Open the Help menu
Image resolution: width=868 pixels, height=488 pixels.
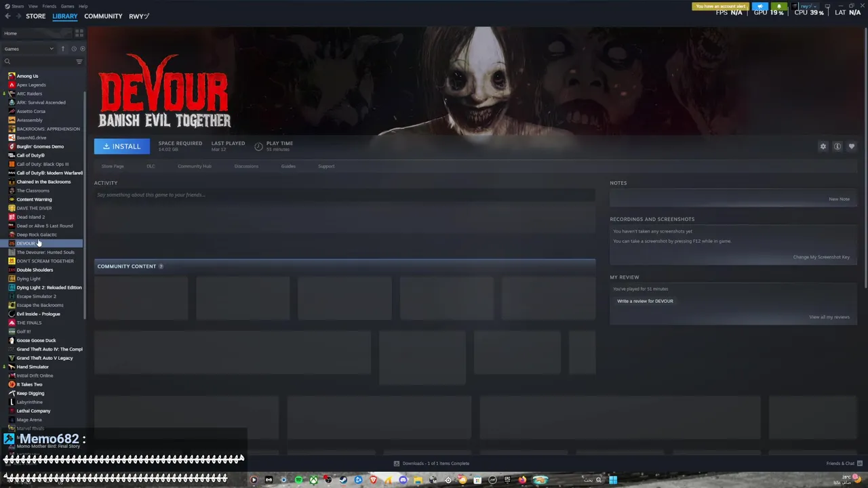[83, 6]
